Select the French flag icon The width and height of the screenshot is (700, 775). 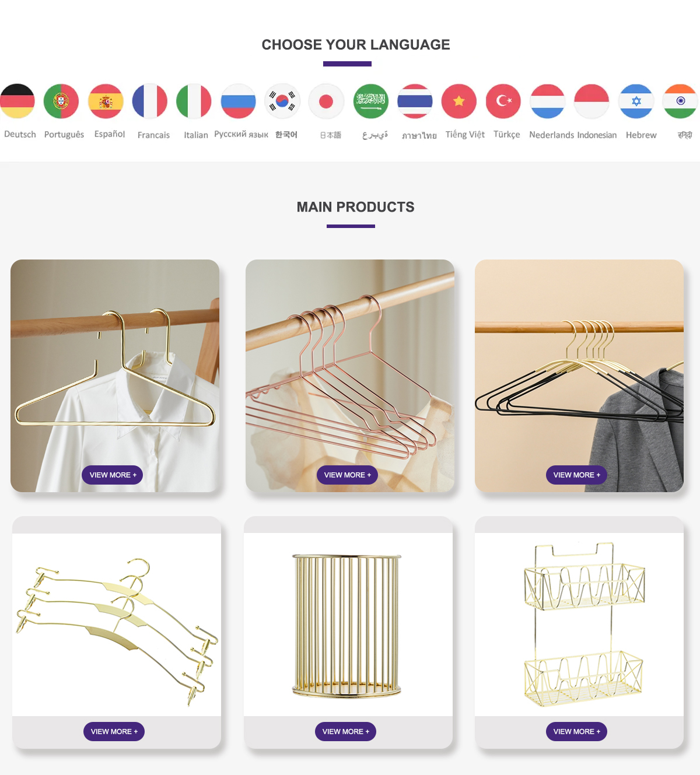coord(150,101)
